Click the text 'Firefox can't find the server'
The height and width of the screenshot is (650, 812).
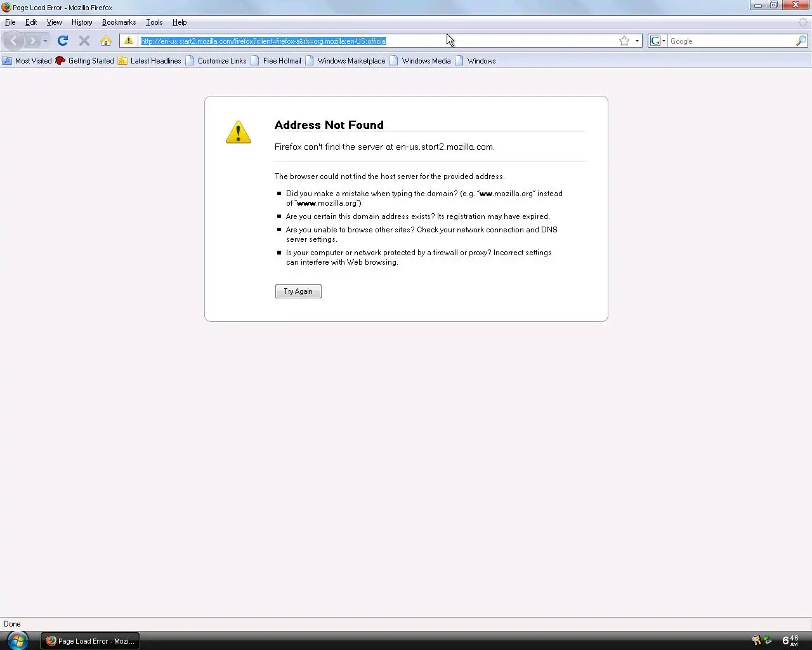pos(328,147)
